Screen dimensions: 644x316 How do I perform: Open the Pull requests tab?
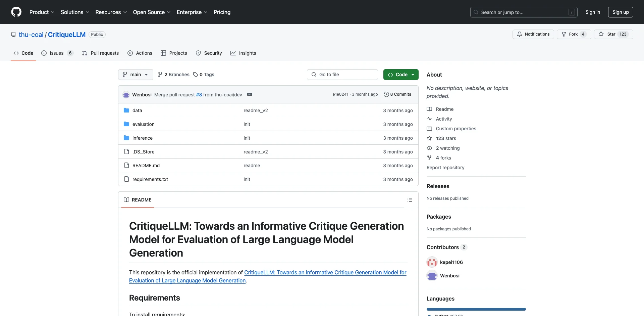coord(100,53)
